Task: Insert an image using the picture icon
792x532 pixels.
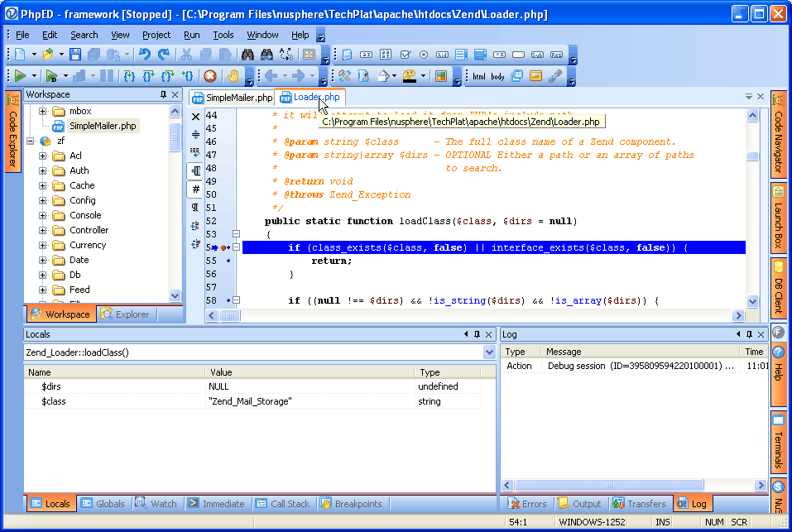Action: [535, 76]
